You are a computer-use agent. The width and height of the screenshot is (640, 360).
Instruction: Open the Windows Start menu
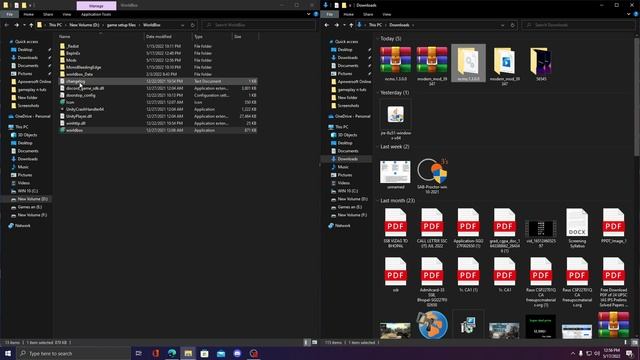(8, 353)
